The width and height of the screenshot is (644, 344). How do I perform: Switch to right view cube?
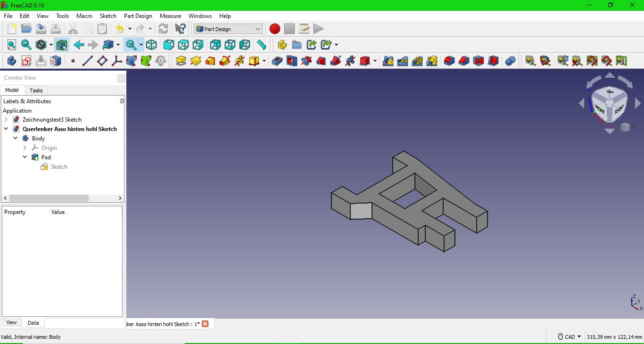coord(198,45)
